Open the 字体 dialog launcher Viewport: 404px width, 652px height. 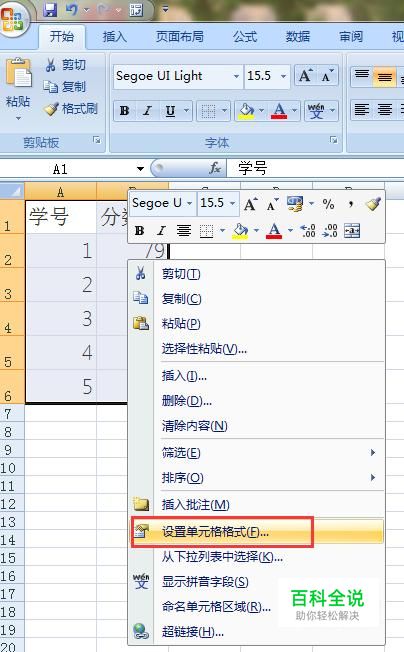[x=334, y=140]
